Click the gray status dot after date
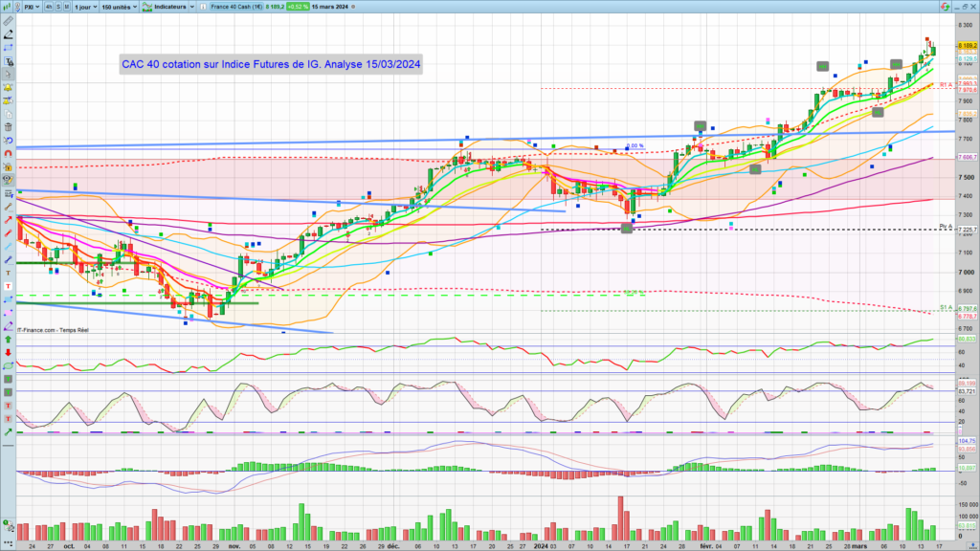The width and height of the screenshot is (980, 551). [353, 7]
